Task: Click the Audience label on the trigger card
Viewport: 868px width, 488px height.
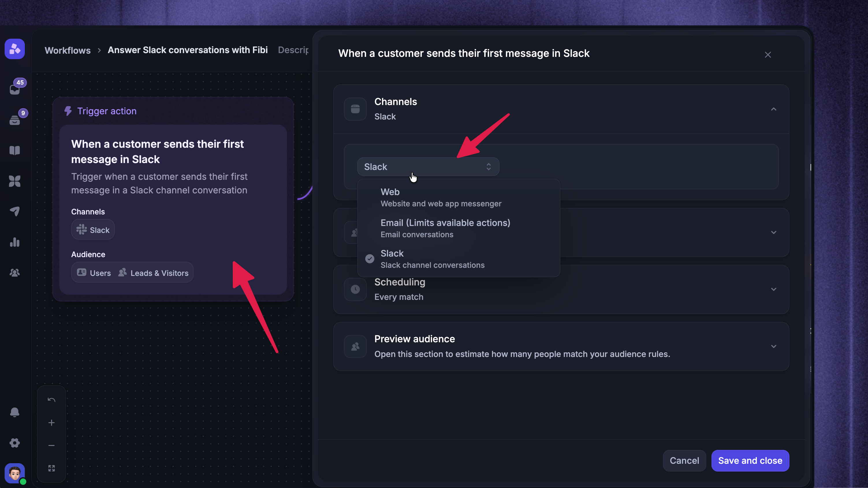Action: click(x=88, y=254)
